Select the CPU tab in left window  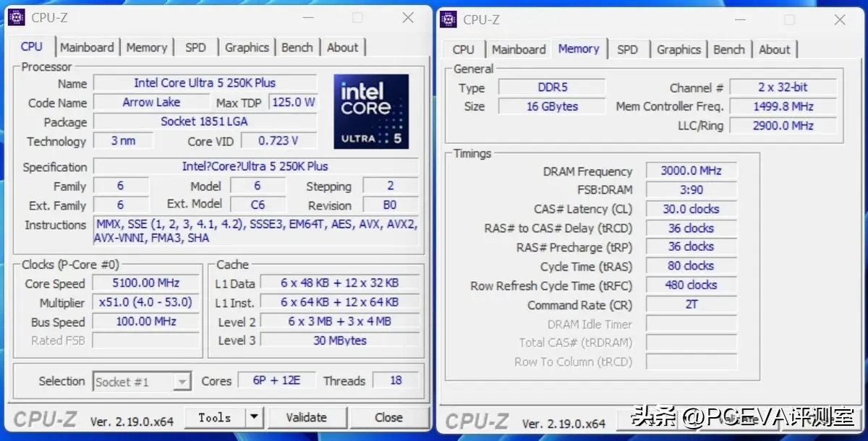pyautogui.click(x=31, y=46)
